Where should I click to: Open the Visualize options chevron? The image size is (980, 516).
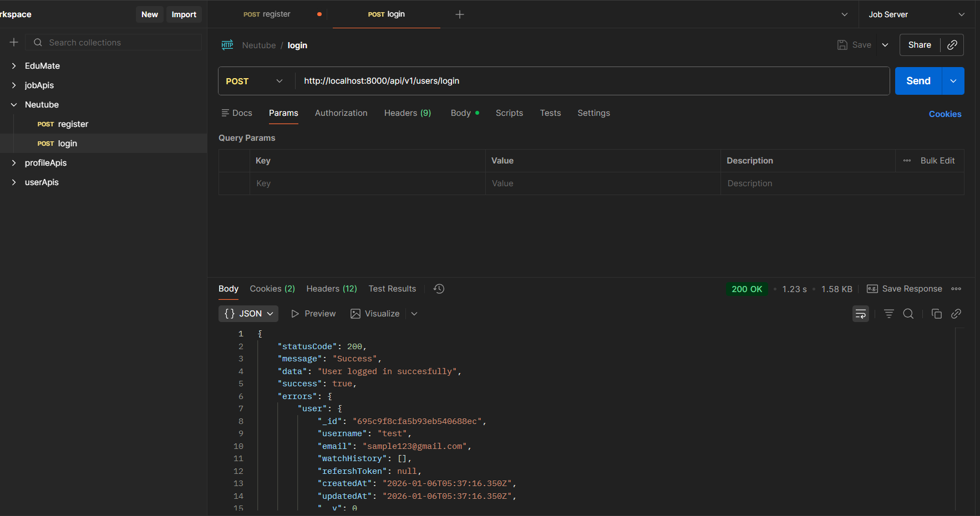[x=414, y=314]
